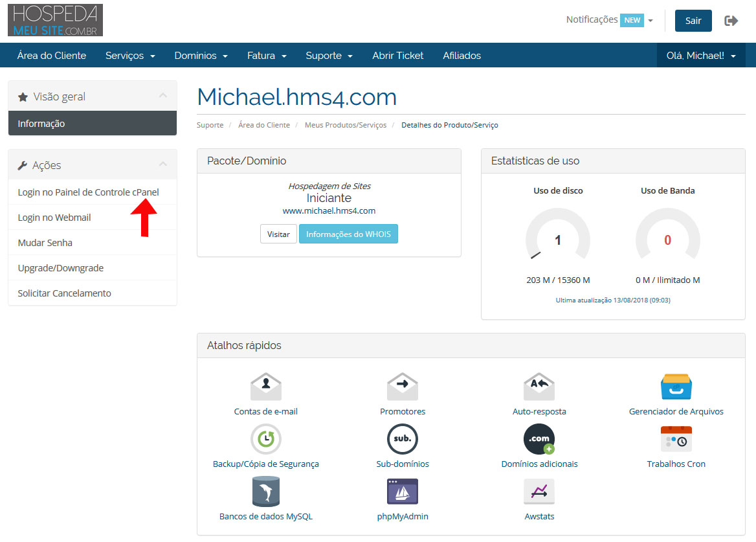
Task: Open the Awstats chart icon
Action: click(x=539, y=491)
